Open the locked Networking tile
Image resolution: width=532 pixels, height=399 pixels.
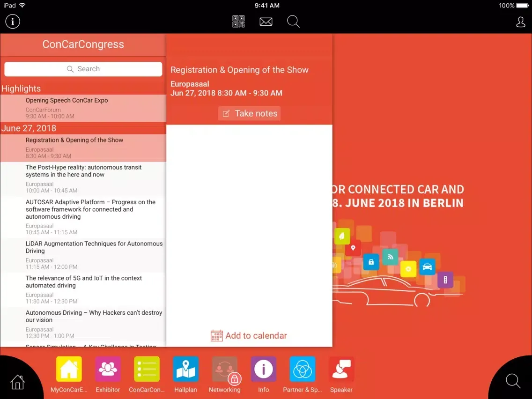click(225, 369)
